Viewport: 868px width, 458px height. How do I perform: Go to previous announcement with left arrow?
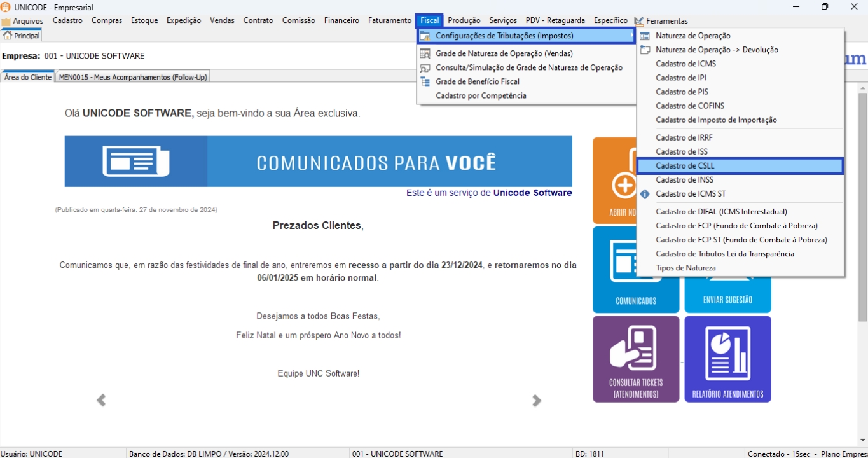[x=101, y=400]
